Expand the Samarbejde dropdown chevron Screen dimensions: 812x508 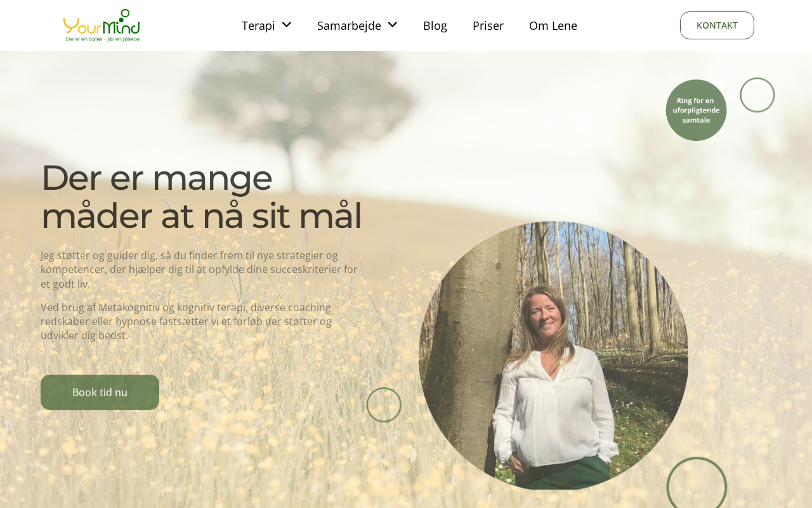(392, 25)
